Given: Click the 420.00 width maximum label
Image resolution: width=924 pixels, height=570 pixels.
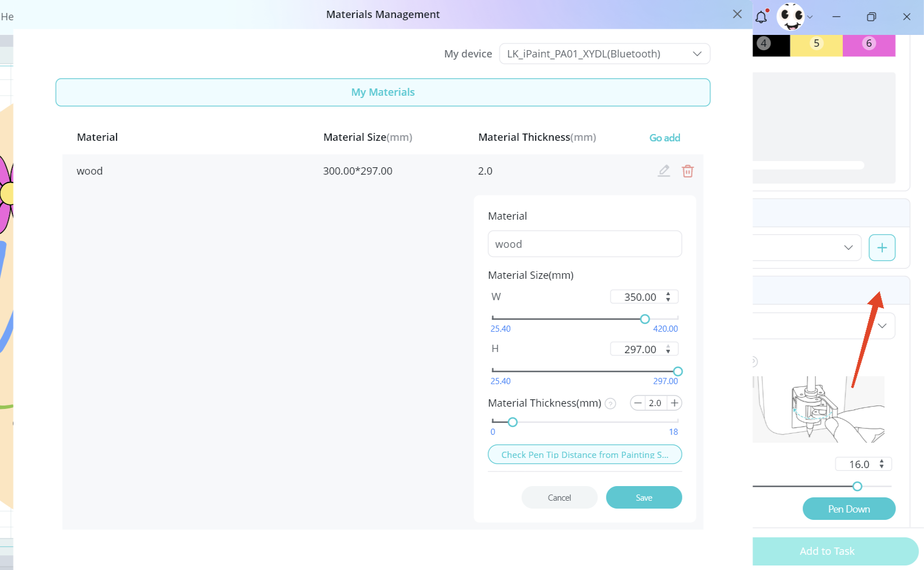Looking at the screenshot, I should click(x=665, y=329).
